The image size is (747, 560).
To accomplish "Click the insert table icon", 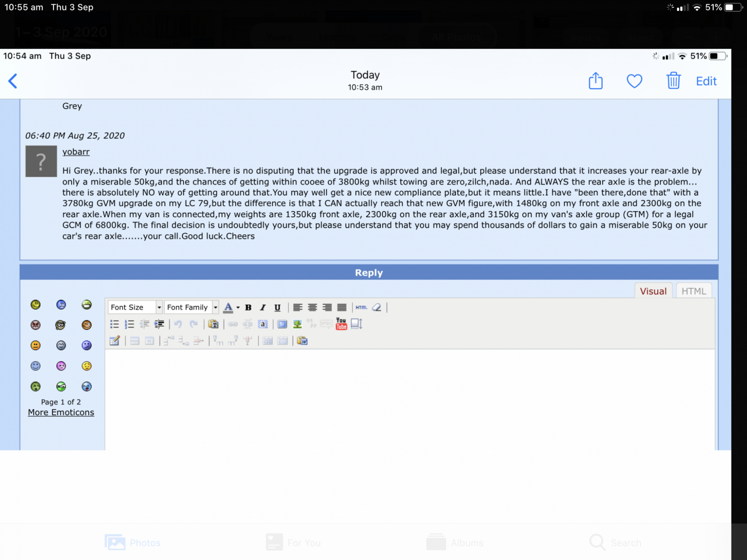I will point(115,341).
